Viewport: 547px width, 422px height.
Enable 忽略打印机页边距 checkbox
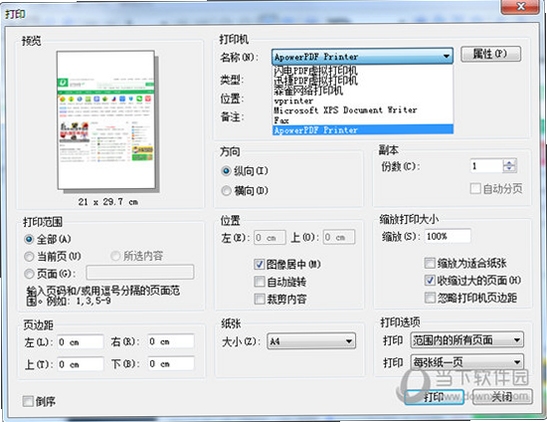coord(430,297)
